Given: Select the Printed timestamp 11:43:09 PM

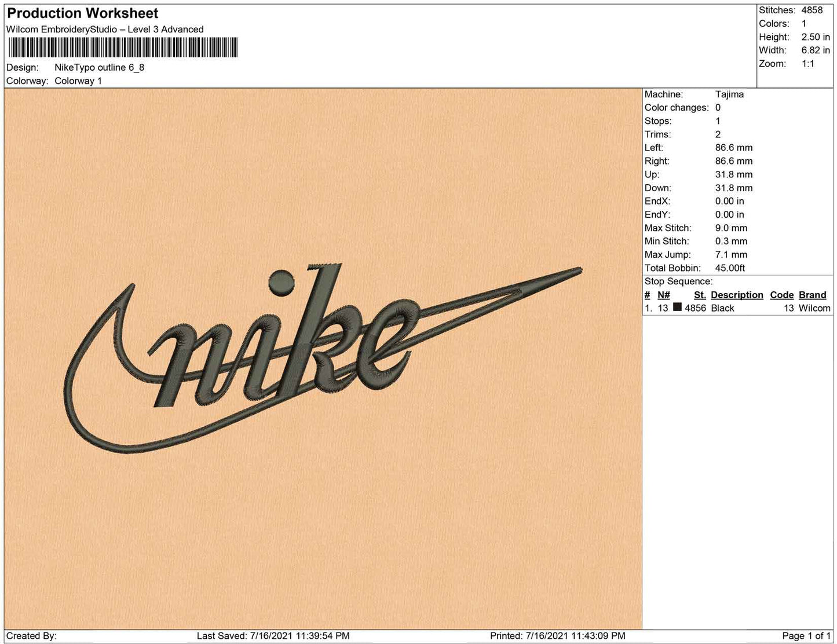Looking at the screenshot, I should click(x=600, y=636).
